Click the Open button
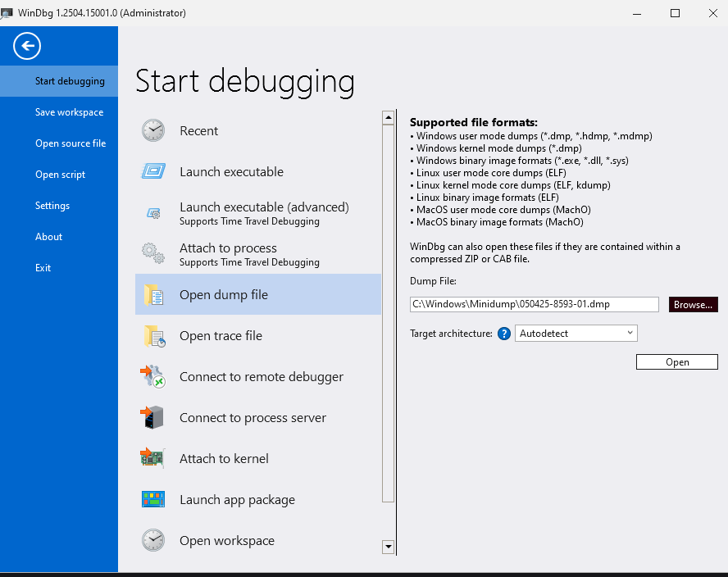Viewport: 728px width, 577px height. pyautogui.click(x=677, y=362)
